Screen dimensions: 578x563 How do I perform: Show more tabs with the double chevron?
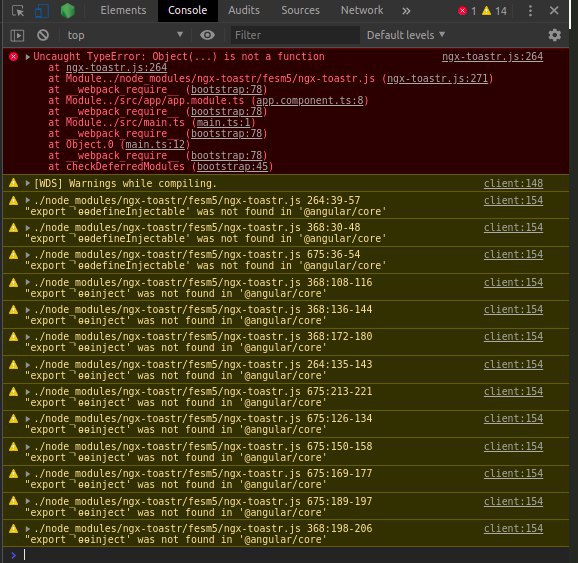tap(406, 11)
